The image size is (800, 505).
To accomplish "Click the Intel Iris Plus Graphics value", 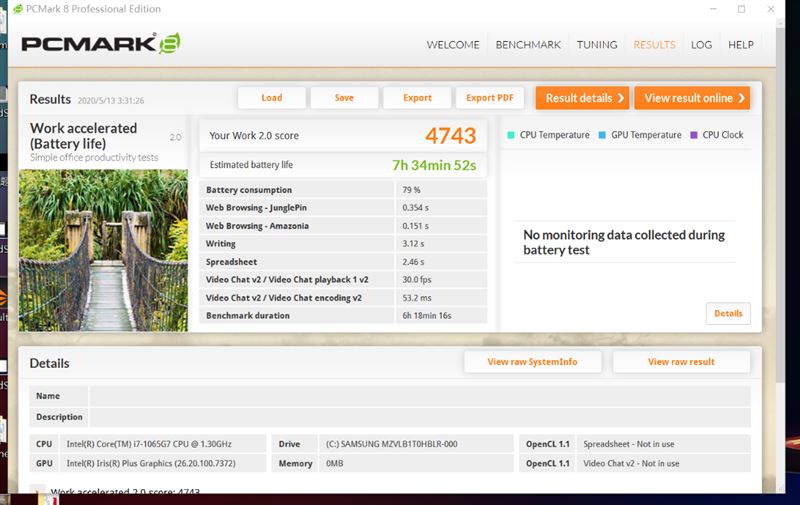I will pyautogui.click(x=151, y=463).
